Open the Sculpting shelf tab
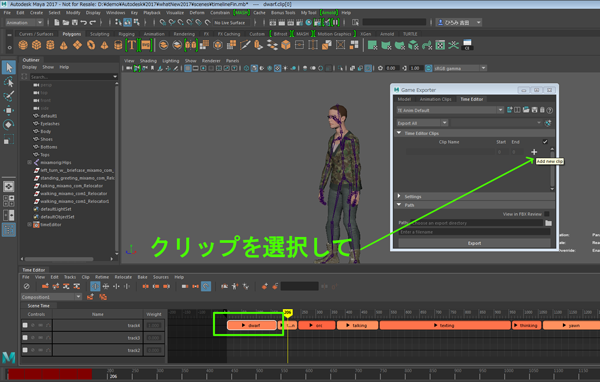600x382 pixels. click(99, 34)
